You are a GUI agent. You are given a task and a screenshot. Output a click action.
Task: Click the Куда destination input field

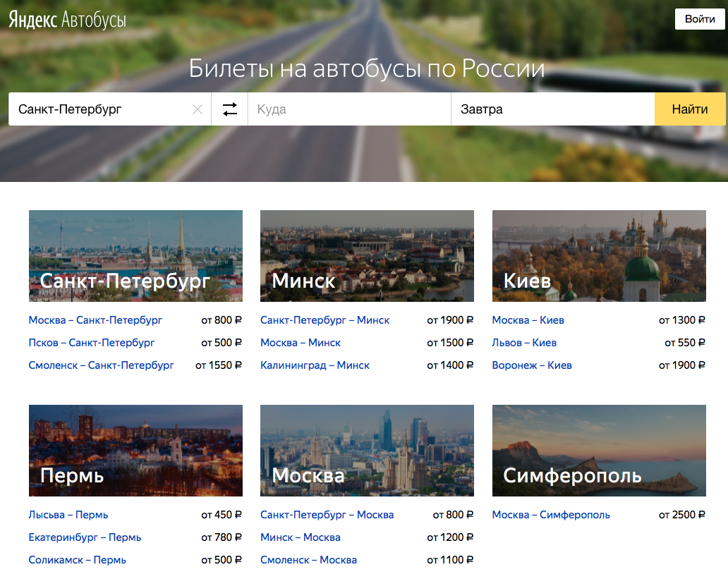tap(349, 109)
